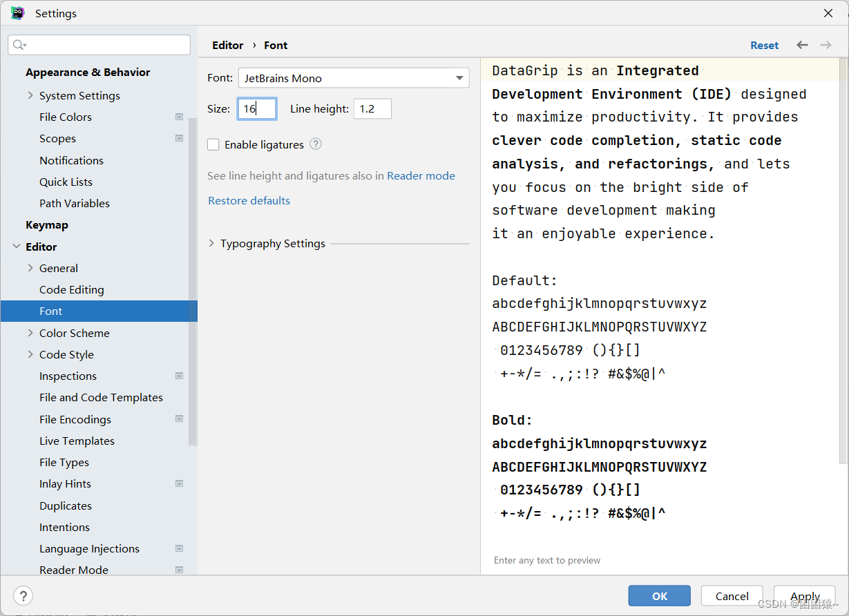Select Code Editing settings page
The image size is (849, 616).
click(x=72, y=290)
